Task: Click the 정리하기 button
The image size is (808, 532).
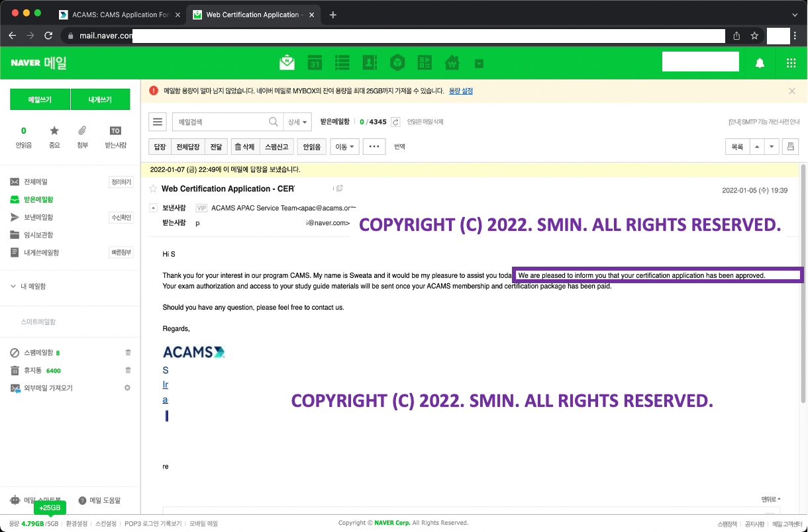Action: [x=121, y=182]
